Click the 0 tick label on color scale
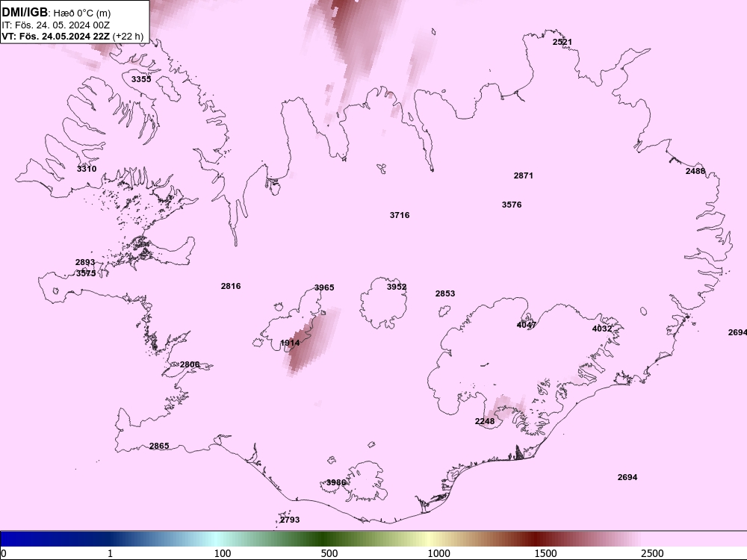The image size is (747, 560). 4,553
